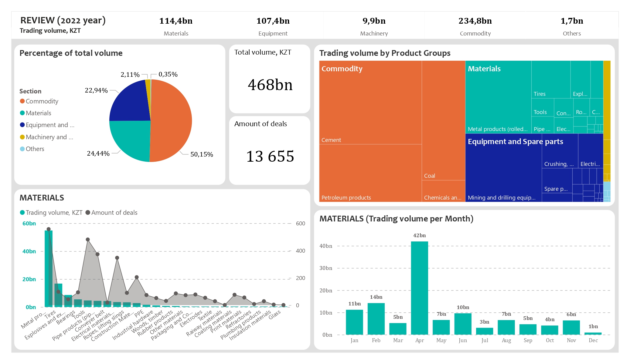Select the Crushing, ... treemap tile
630x364 pixels.
(560, 151)
